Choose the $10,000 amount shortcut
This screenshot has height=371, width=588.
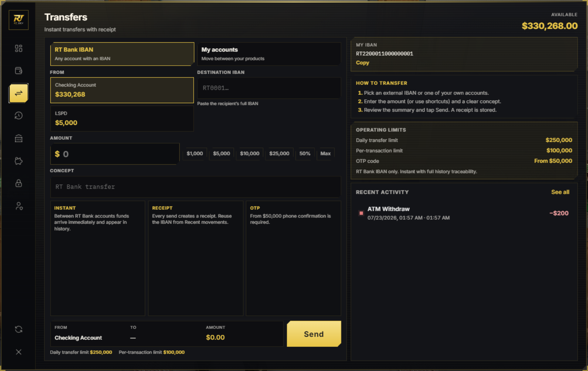pyautogui.click(x=250, y=154)
